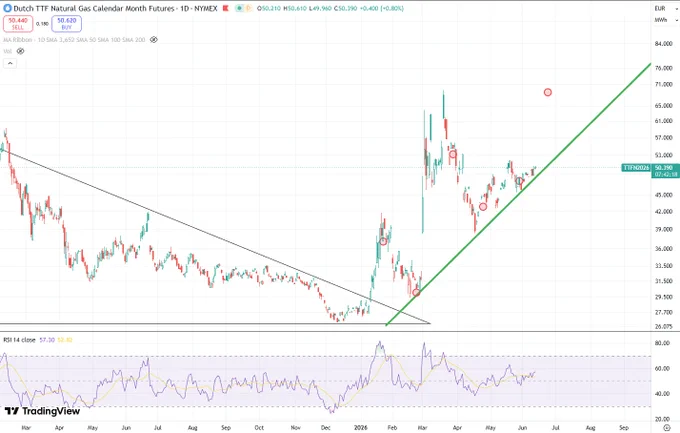
Task: Select the red circle marker near 30 in late February
Action: 416,293
